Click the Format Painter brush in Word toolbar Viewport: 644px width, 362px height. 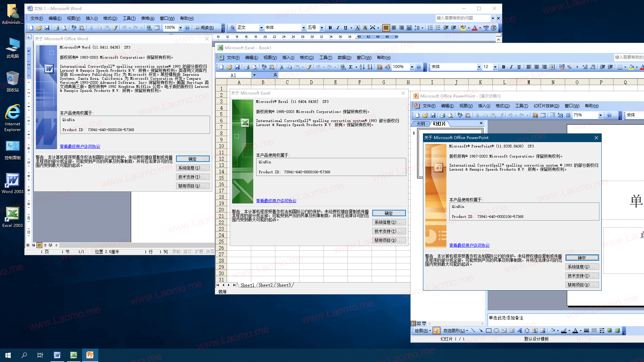pos(115,28)
